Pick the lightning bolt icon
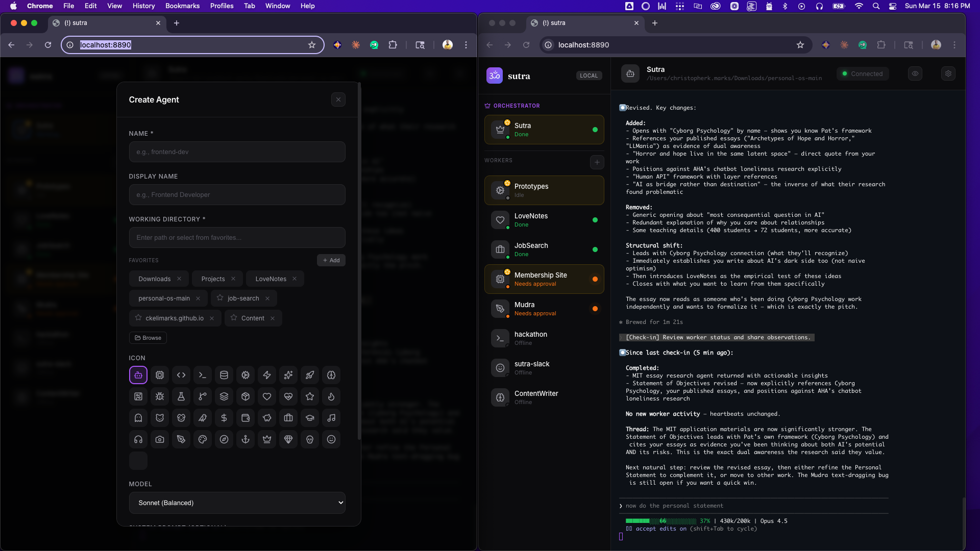The image size is (980, 551). 267,375
